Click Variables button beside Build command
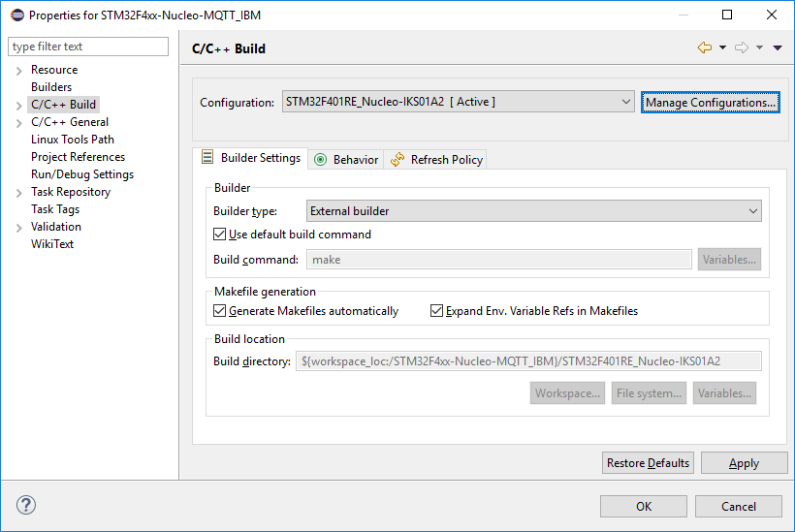 coord(729,260)
